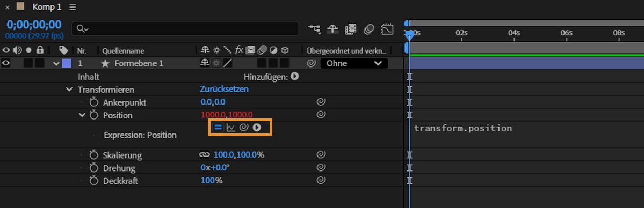Click the 04s mark on time ruler
This screenshot has height=208, width=644.
[x=514, y=33]
